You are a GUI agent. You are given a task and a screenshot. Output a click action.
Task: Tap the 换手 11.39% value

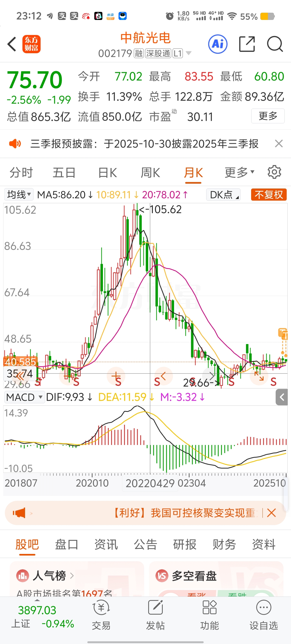pos(110,97)
